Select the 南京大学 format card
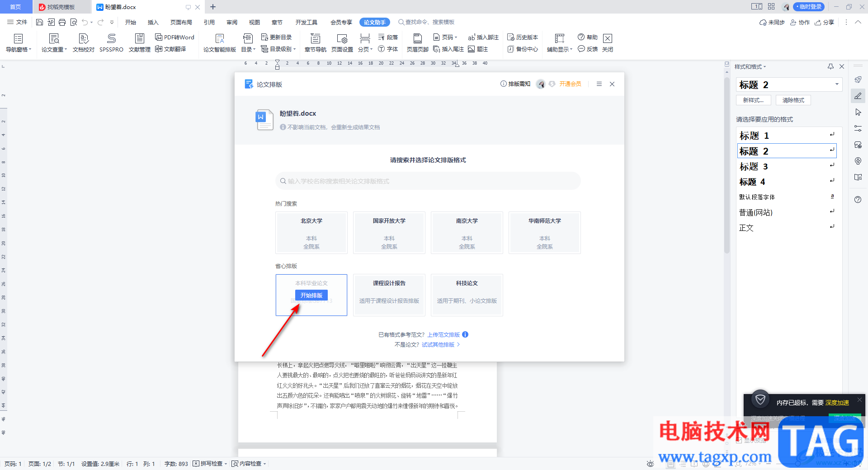Image resolution: width=868 pixels, height=470 pixels. pos(467,233)
